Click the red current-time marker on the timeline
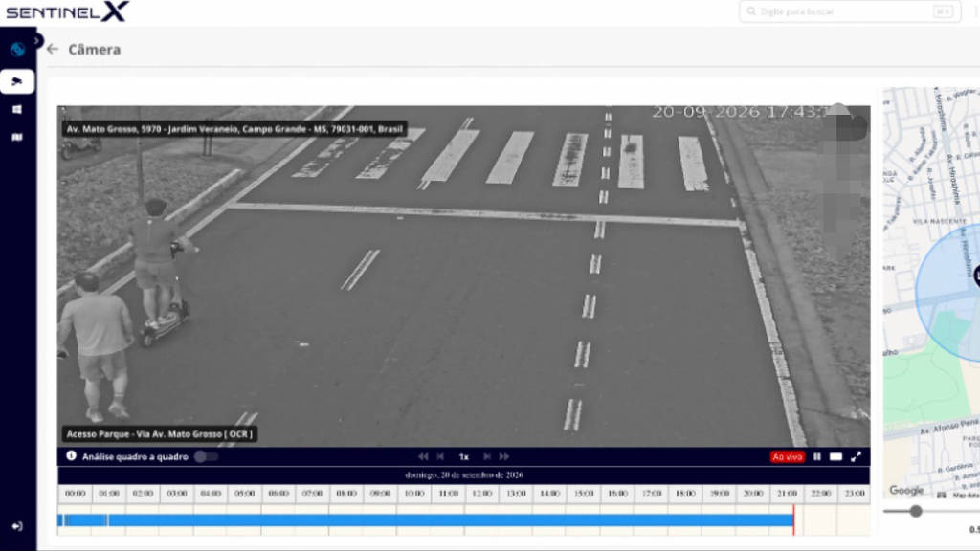The image size is (980, 551). click(x=793, y=519)
